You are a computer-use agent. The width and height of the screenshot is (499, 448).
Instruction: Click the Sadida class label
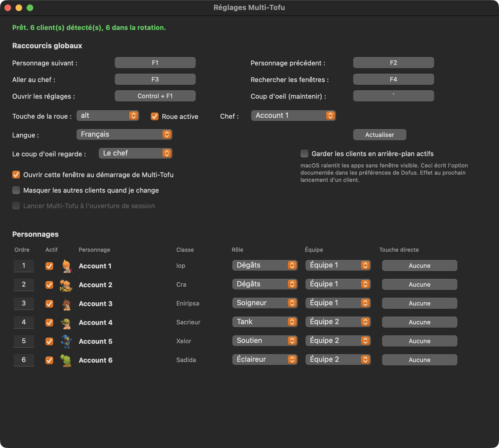click(x=186, y=360)
